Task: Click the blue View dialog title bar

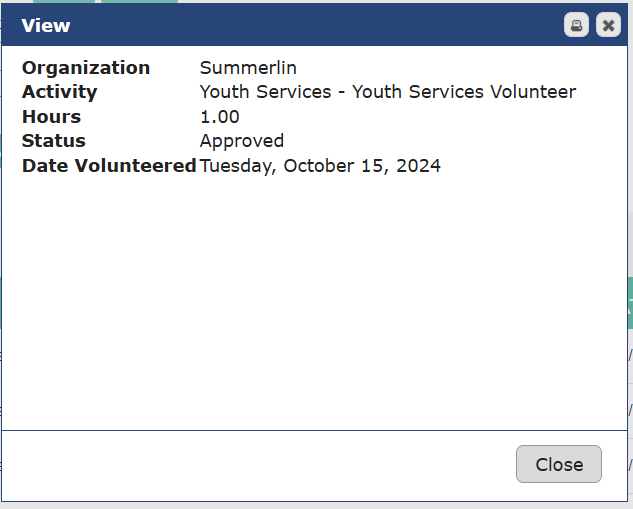Action: coord(300,25)
